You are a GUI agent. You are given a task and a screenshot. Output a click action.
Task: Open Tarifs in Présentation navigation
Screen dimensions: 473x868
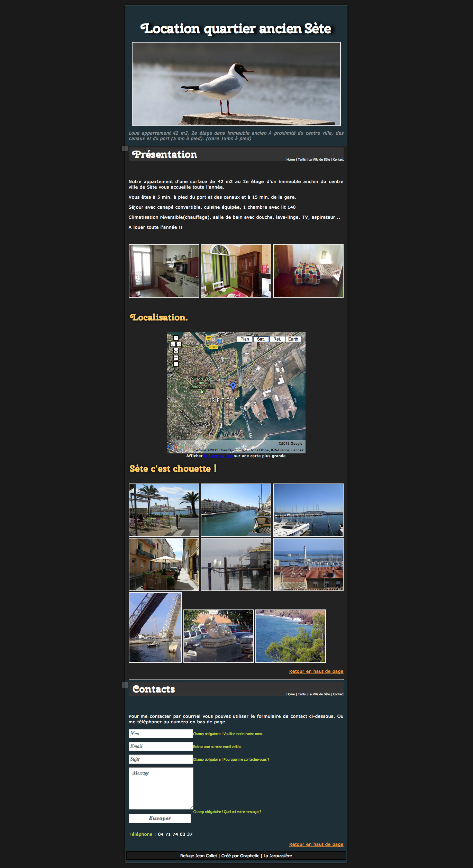(302, 160)
